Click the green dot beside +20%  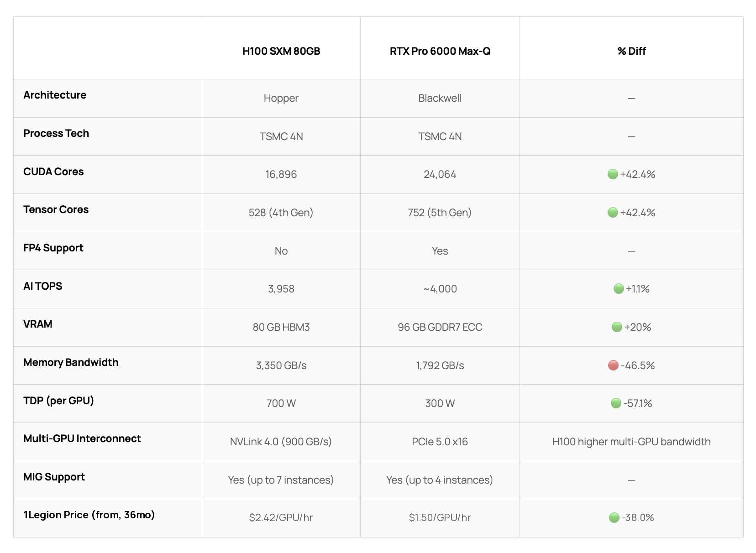coord(617,327)
